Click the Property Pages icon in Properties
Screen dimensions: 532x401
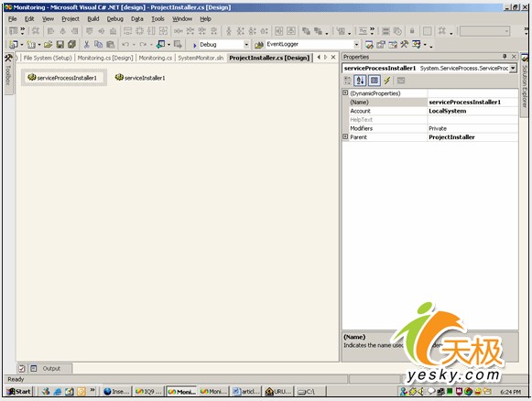(401, 81)
